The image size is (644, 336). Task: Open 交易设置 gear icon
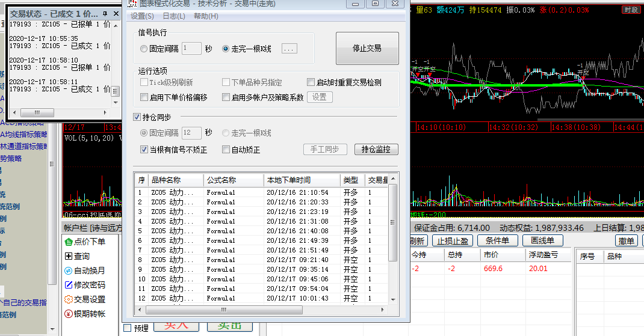(x=68, y=299)
